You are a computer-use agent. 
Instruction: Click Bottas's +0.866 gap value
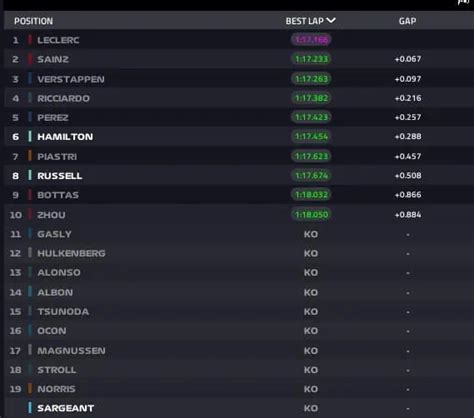click(x=408, y=195)
